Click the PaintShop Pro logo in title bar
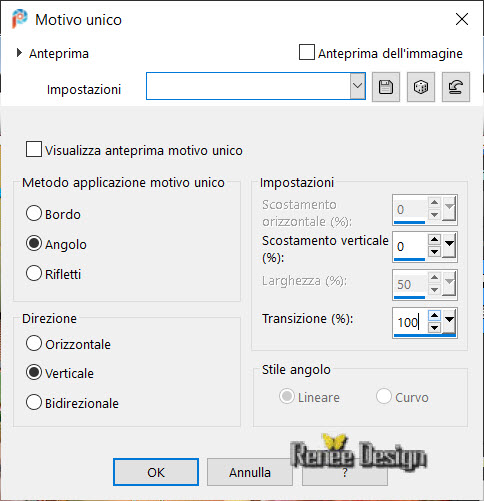 pos(20,19)
